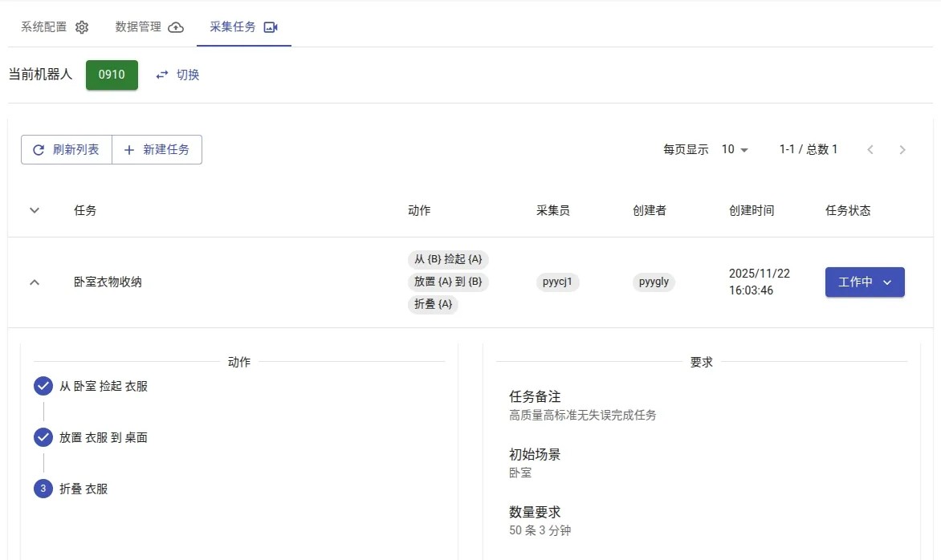Screen dimensions: 941x560
Task: Select step 3 circle 折叠 衣服
Action: click(x=43, y=489)
